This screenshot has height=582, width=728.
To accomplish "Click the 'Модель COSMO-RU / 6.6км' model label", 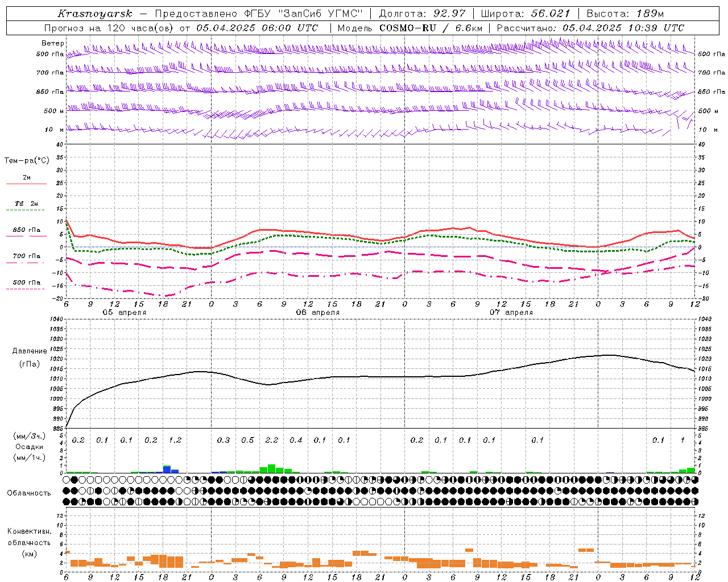I will (x=409, y=28).
